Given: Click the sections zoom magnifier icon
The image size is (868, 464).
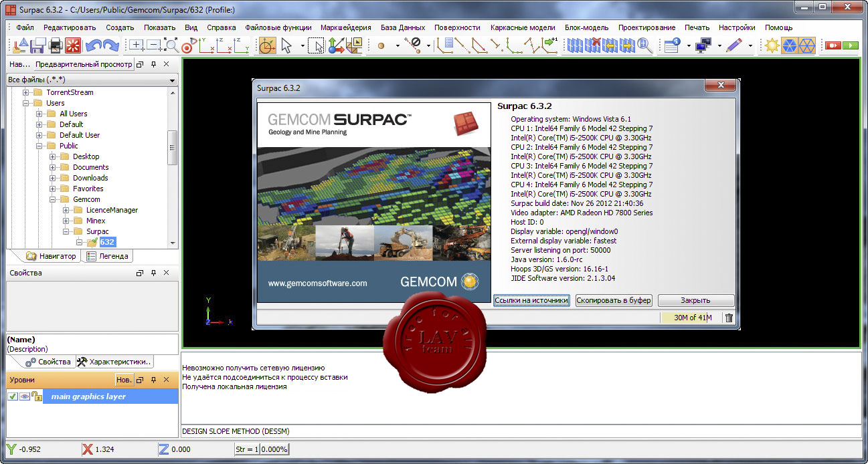Looking at the screenshot, I should tap(644, 45).
